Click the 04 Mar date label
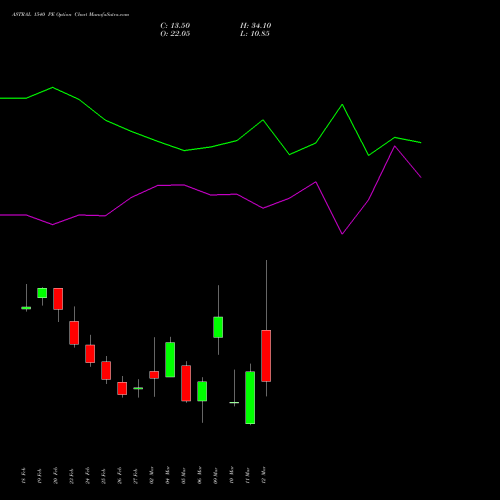 (x=167, y=475)
